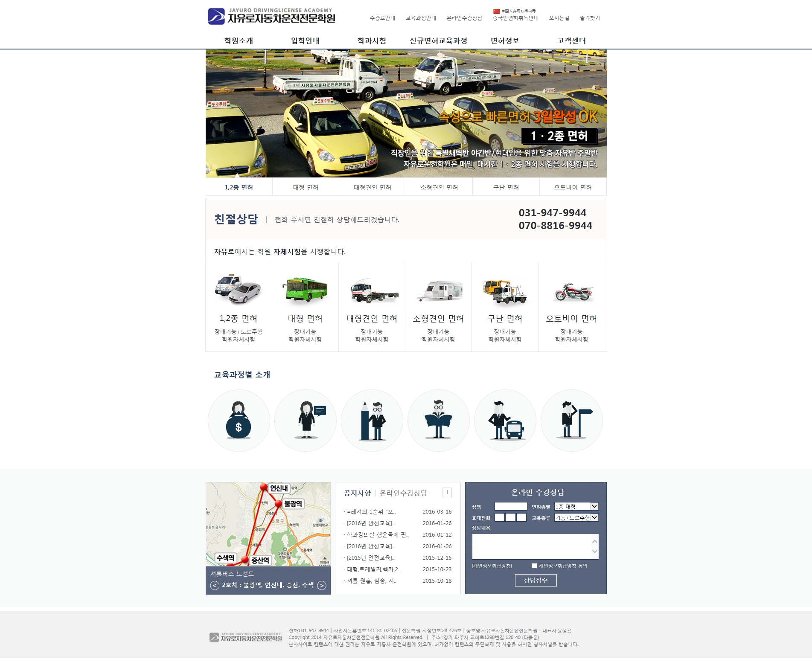The height and width of the screenshot is (659, 812).
Task: Click the man reading book icon
Action: point(438,421)
